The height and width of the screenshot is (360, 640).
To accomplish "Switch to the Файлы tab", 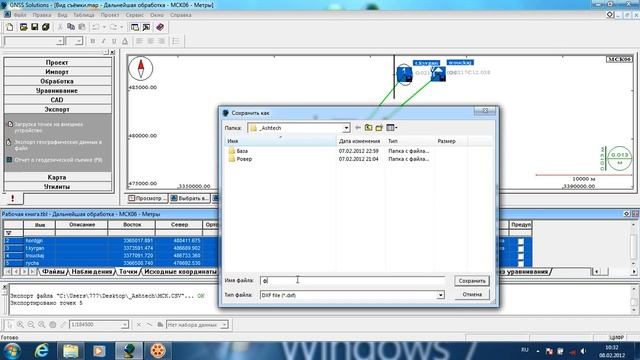I will click(x=53, y=271).
